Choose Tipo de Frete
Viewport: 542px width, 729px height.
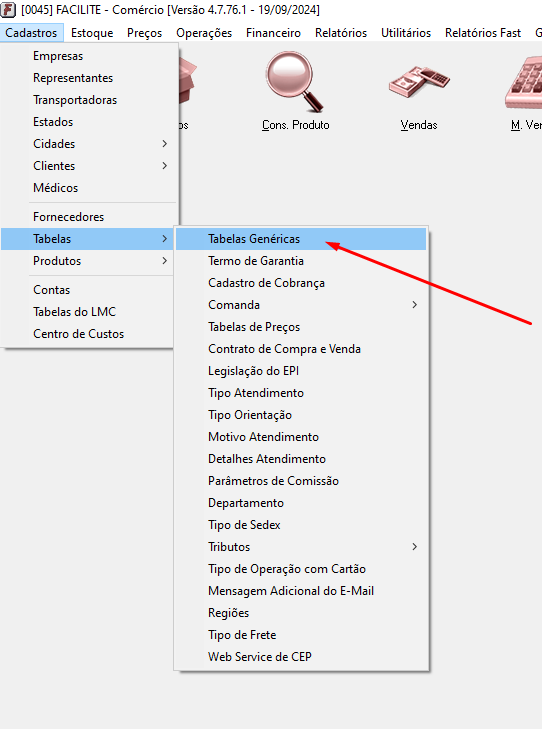pos(301,635)
